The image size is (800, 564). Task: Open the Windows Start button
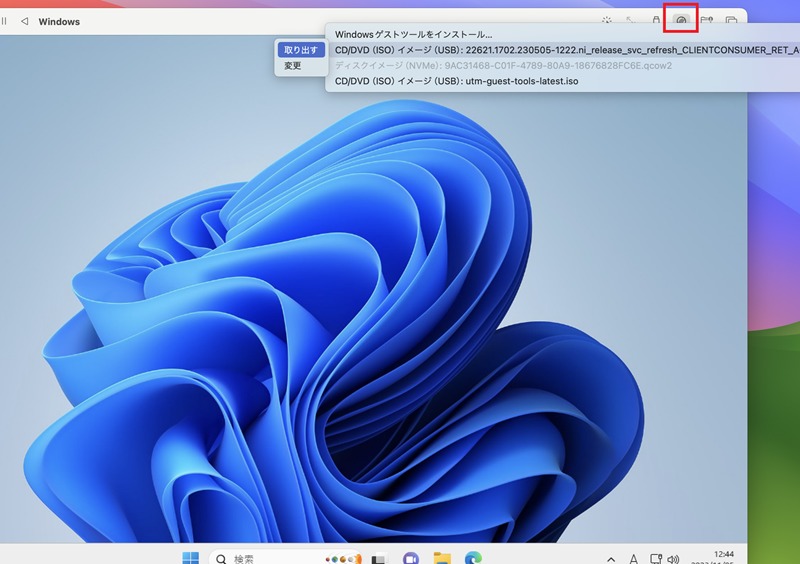(191, 558)
